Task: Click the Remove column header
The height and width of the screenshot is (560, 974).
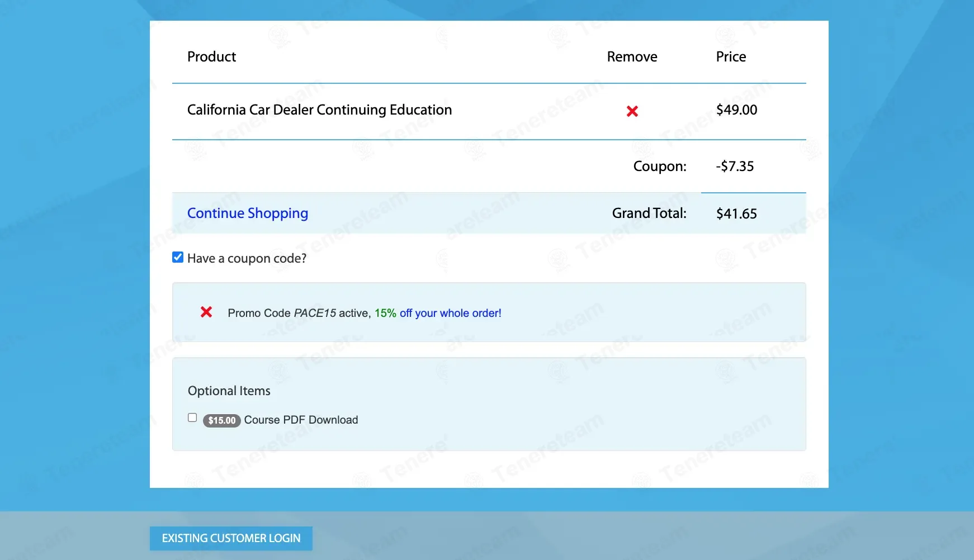Action: coord(632,56)
